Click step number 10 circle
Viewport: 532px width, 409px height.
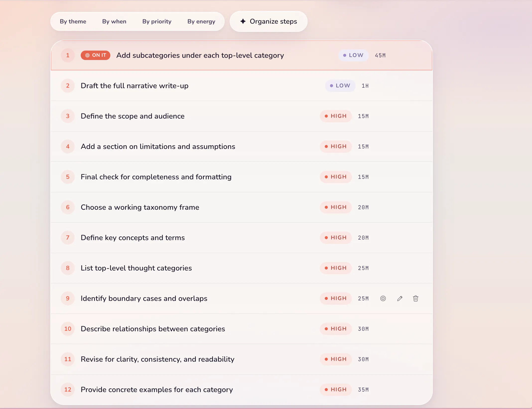pos(68,329)
